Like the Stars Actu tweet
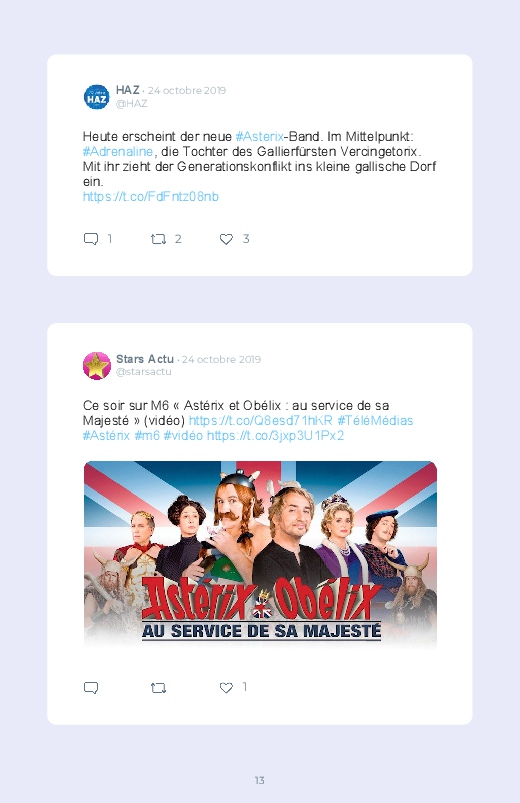 tap(226, 688)
